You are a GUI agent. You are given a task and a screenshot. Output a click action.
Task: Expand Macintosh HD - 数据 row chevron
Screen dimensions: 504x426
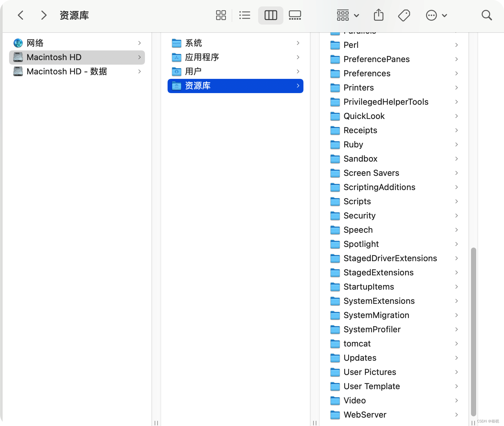(x=139, y=71)
